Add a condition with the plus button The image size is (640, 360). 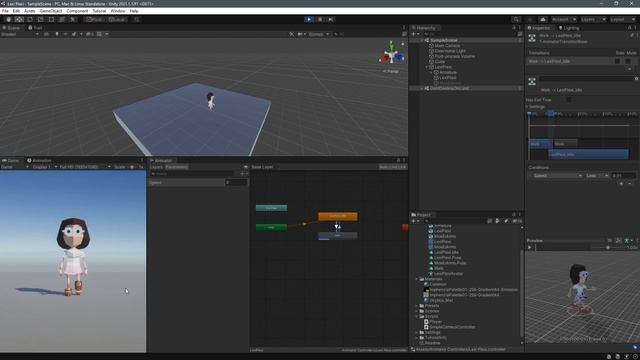click(621, 184)
